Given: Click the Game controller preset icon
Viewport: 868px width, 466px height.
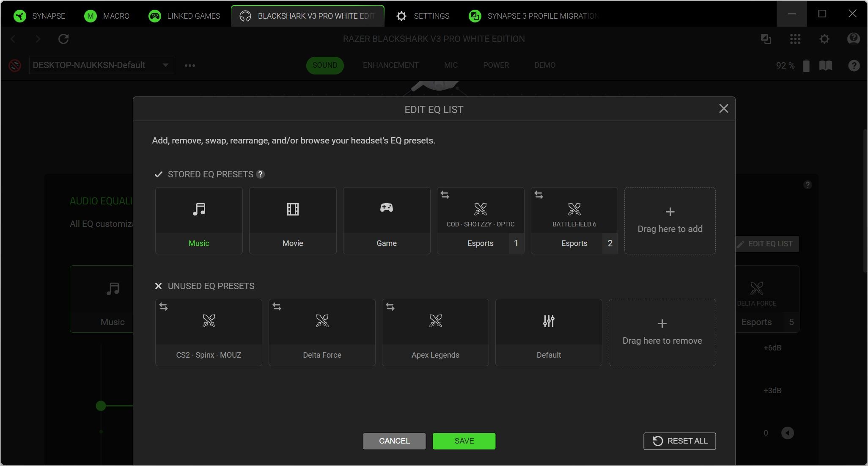Looking at the screenshot, I should [386, 208].
